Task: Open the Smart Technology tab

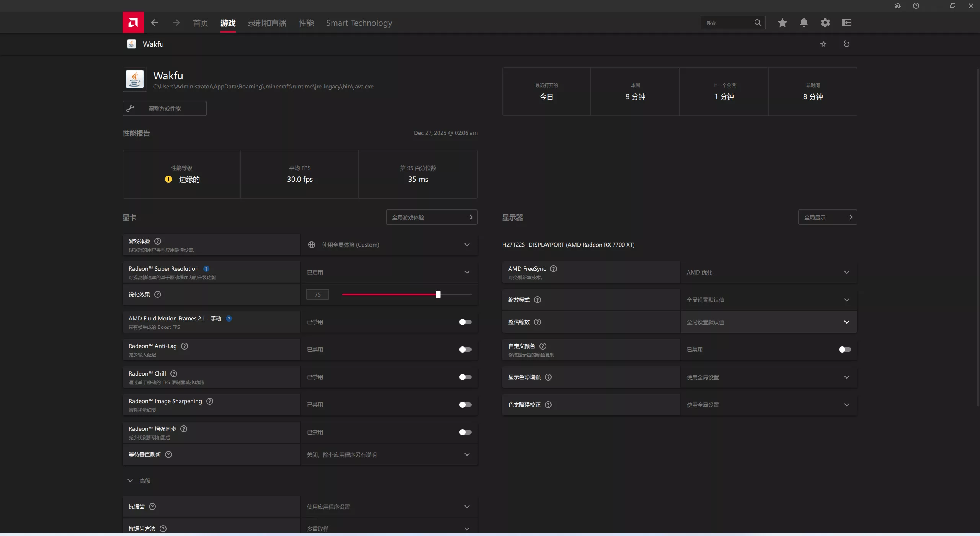Action: (x=359, y=23)
